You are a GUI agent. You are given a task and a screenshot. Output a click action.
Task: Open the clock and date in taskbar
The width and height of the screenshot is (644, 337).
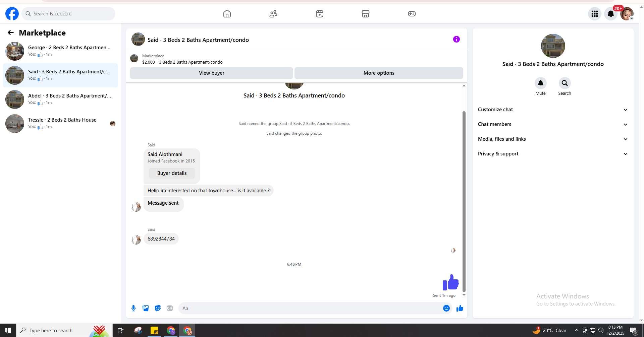click(615, 330)
